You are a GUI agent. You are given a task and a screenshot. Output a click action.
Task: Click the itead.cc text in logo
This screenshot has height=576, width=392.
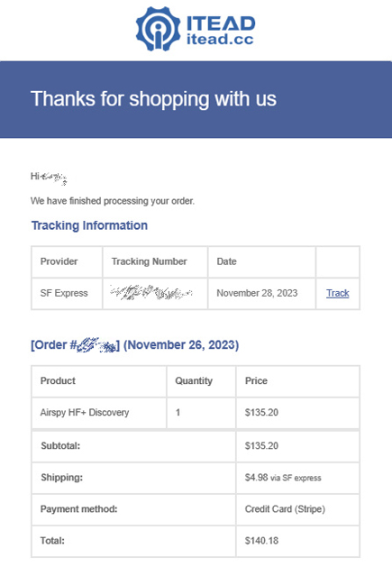pos(220,40)
